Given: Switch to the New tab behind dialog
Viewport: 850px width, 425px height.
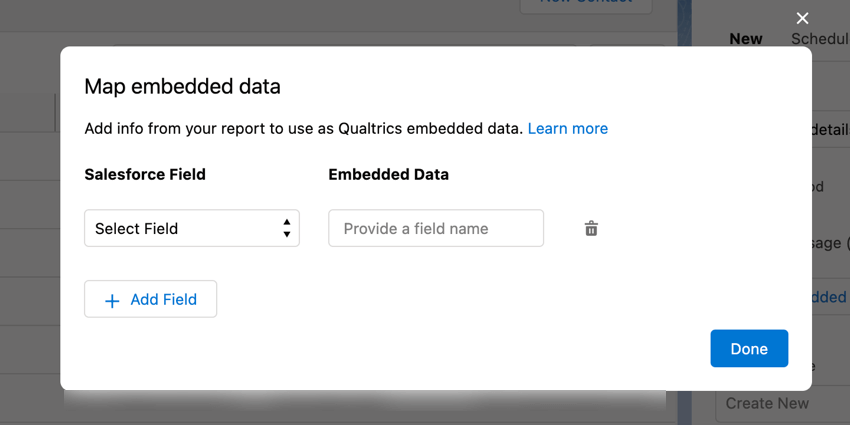Looking at the screenshot, I should [x=746, y=39].
